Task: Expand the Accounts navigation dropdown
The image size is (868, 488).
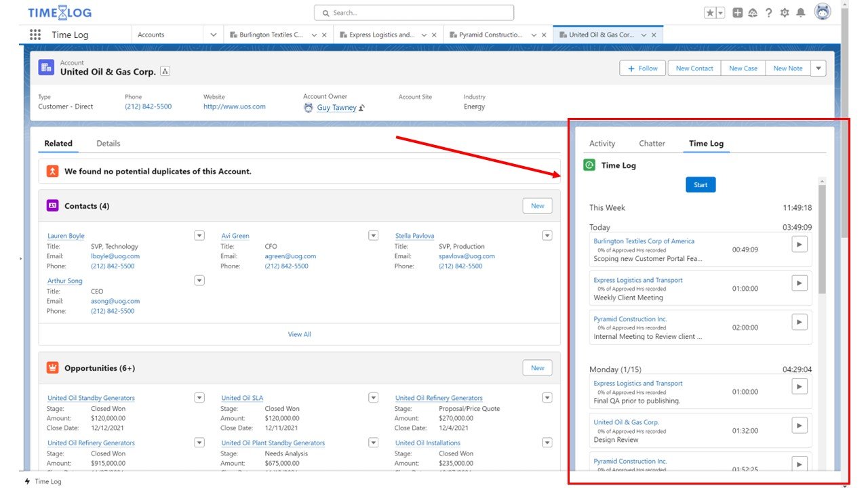Action: tap(213, 35)
